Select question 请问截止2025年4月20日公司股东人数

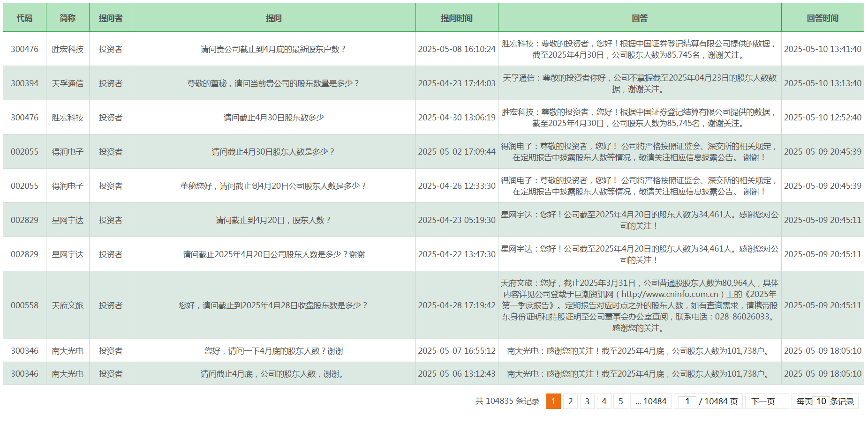[274, 254]
